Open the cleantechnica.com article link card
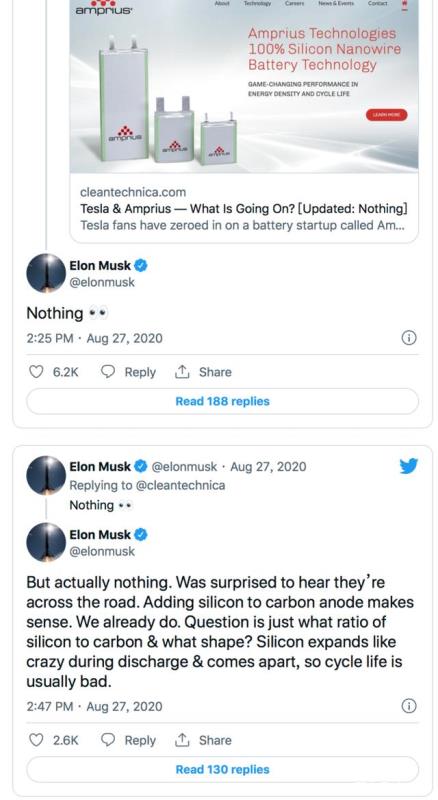The height and width of the screenshot is (800, 438). pos(244,209)
